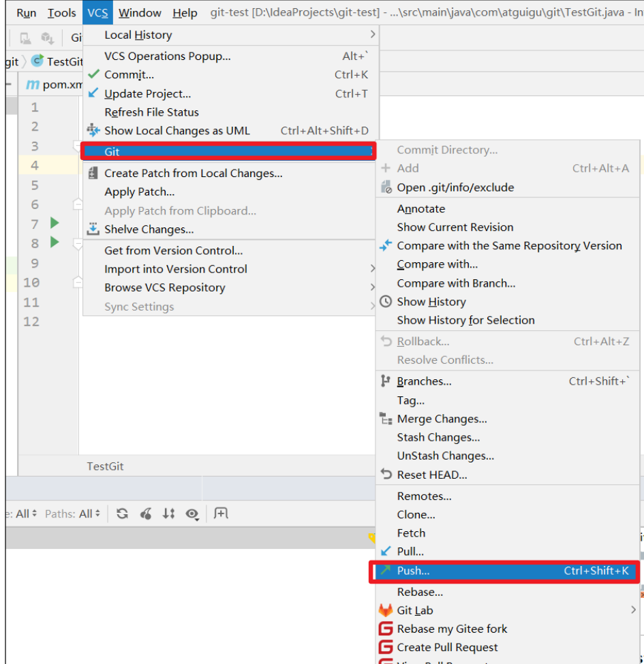
Task: Click the TestGit breadcrumb item
Action: point(57,61)
